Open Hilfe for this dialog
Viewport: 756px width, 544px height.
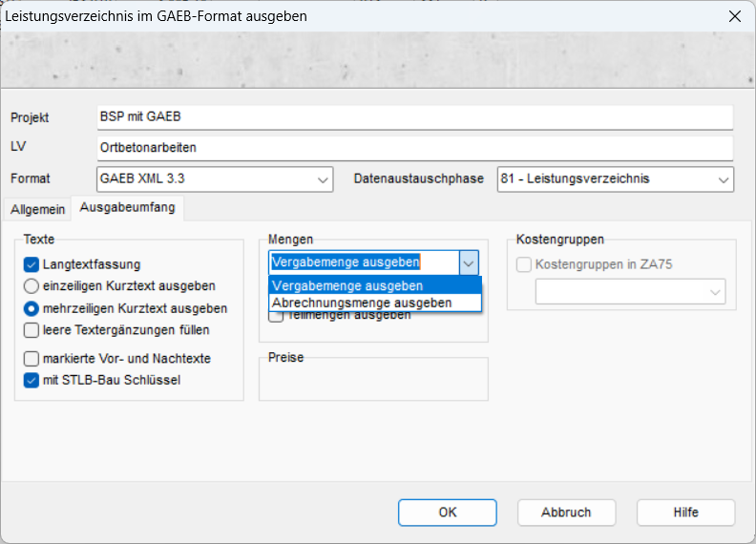(685, 513)
